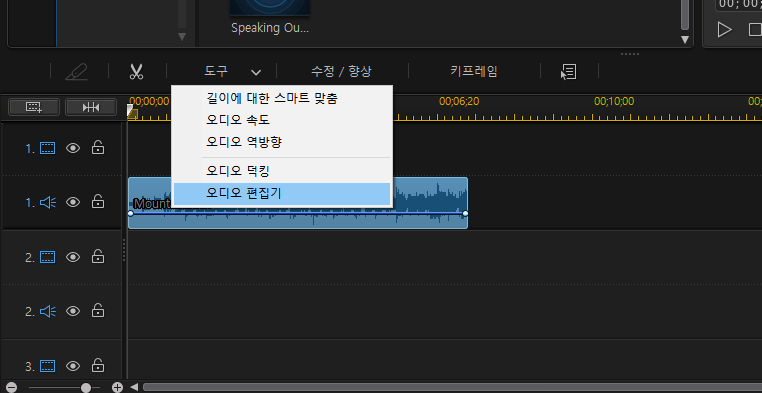Click the media library scroll down arrow
This screenshot has height=393, width=762.
coord(685,39)
